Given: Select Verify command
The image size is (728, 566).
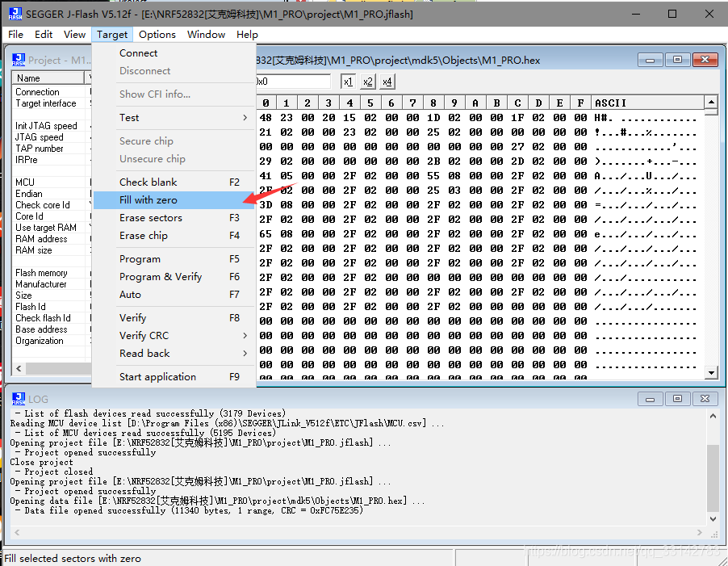Looking at the screenshot, I should (x=174, y=318).
